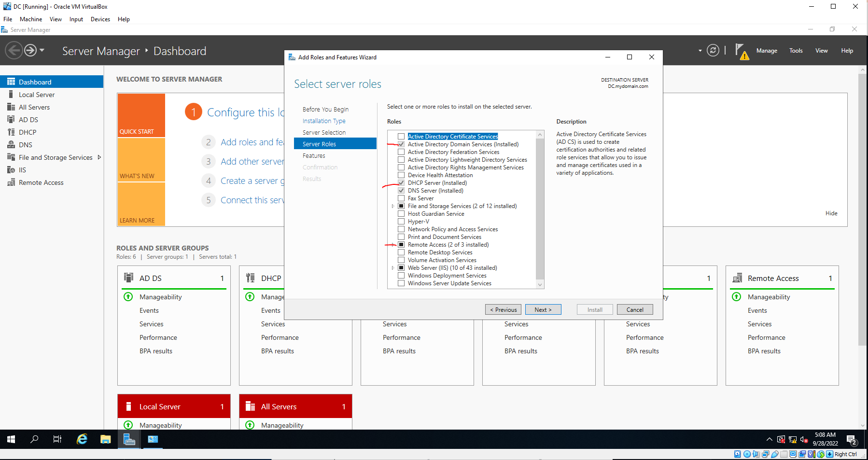The width and height of the screenshot is (868, 460).
Task: Expand File and Storage Services role in wizard
Action: pos(393,206)
